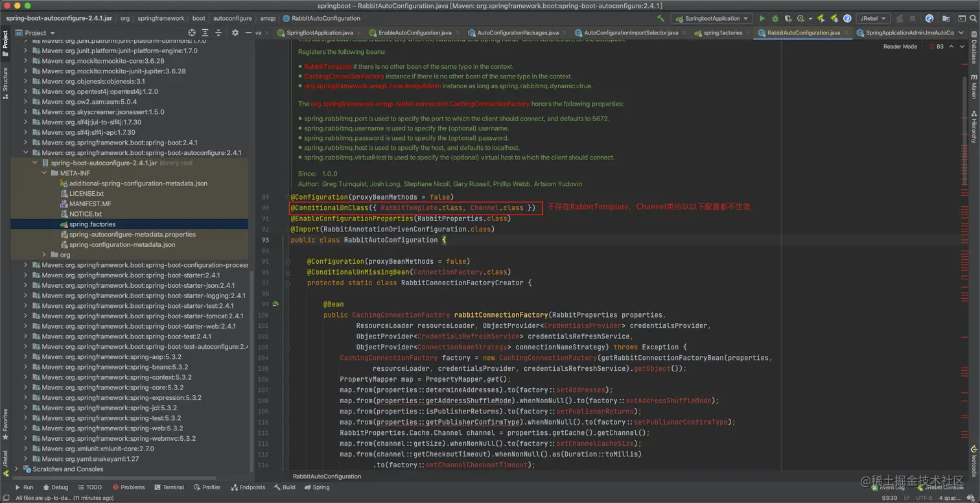
Task: Open the Favorites side tool window
Action: (x=5, y=425)
